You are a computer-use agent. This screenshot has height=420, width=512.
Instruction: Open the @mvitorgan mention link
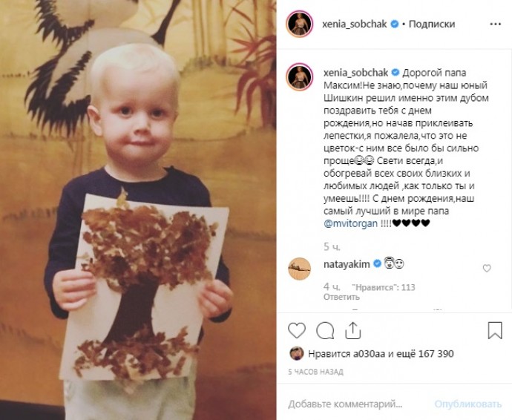tap(350, 223)
